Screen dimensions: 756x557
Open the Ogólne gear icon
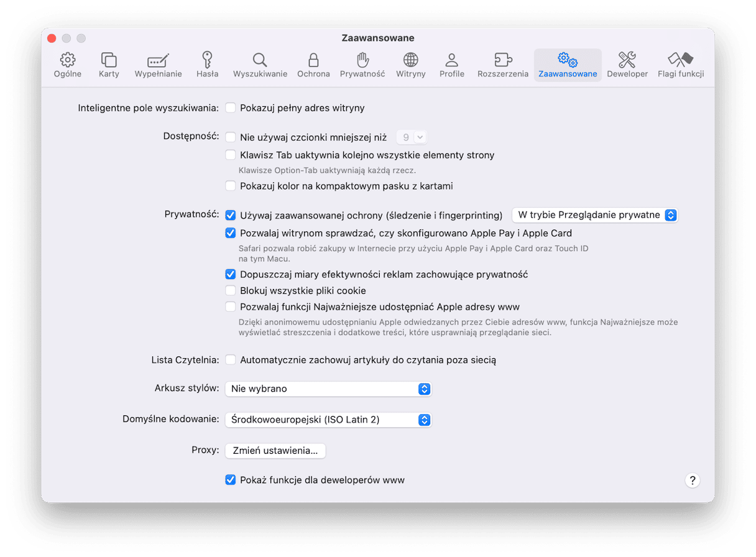click(x=68, y=60)
